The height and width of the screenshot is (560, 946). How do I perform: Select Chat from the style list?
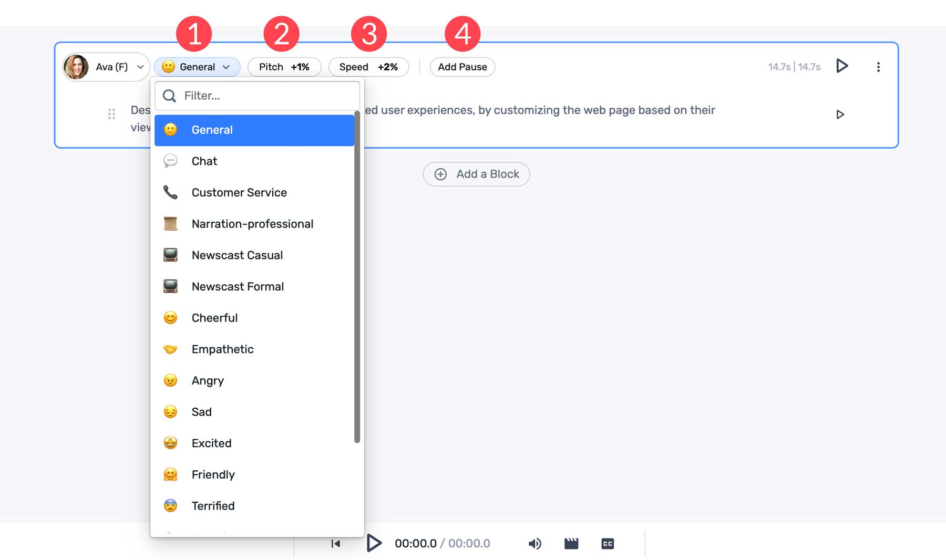pyautogui.click(x=204, y=161)
